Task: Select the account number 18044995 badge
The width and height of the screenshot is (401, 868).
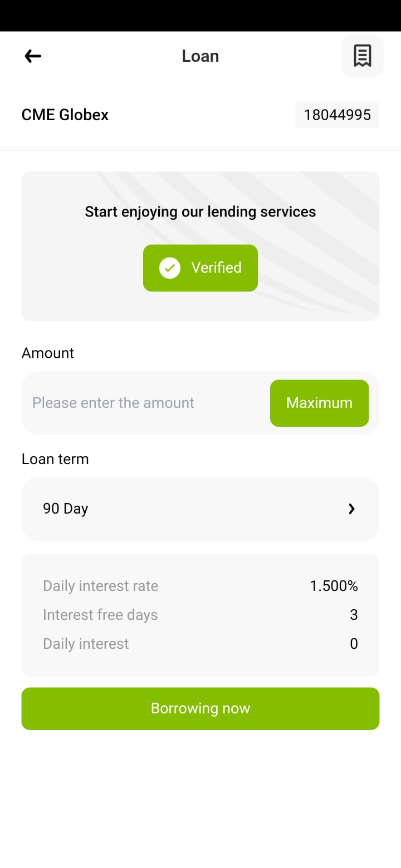Action: [338, 115]
